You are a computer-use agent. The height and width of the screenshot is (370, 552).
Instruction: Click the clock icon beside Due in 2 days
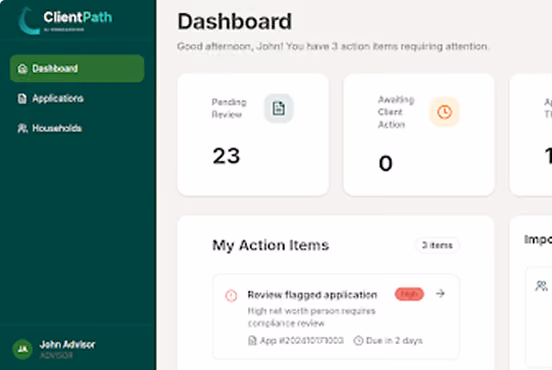point(358,340)
